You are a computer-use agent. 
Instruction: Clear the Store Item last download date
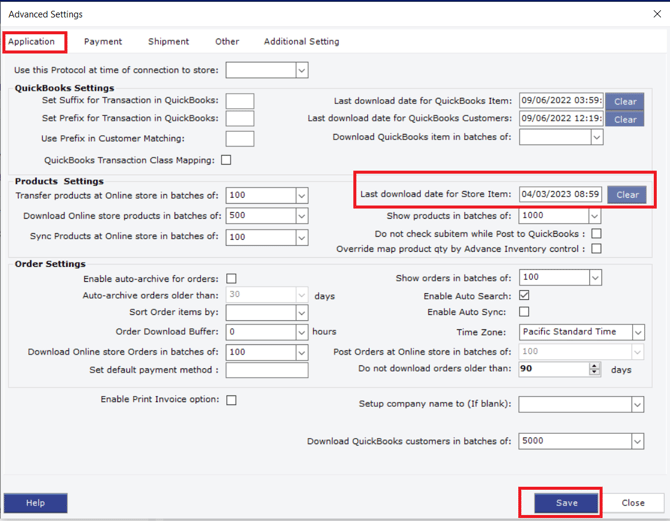627,195
